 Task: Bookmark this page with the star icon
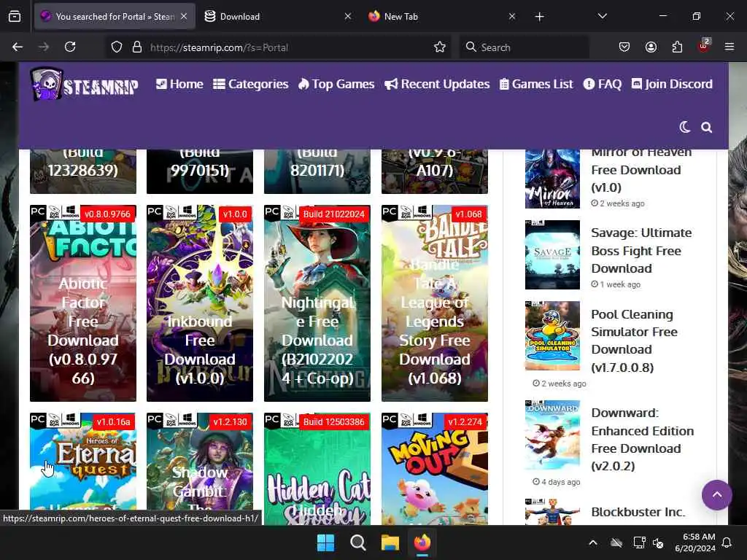440,47
